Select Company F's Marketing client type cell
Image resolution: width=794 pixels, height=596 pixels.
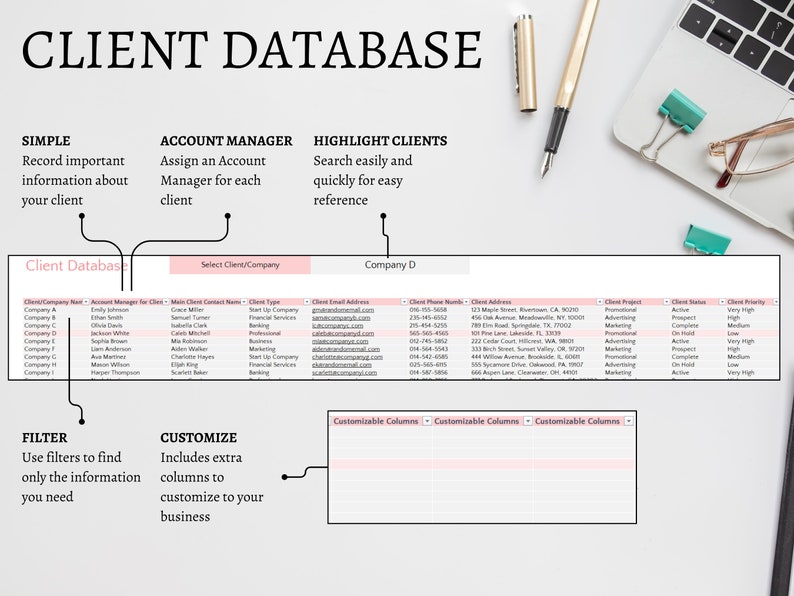pos(262,349)
